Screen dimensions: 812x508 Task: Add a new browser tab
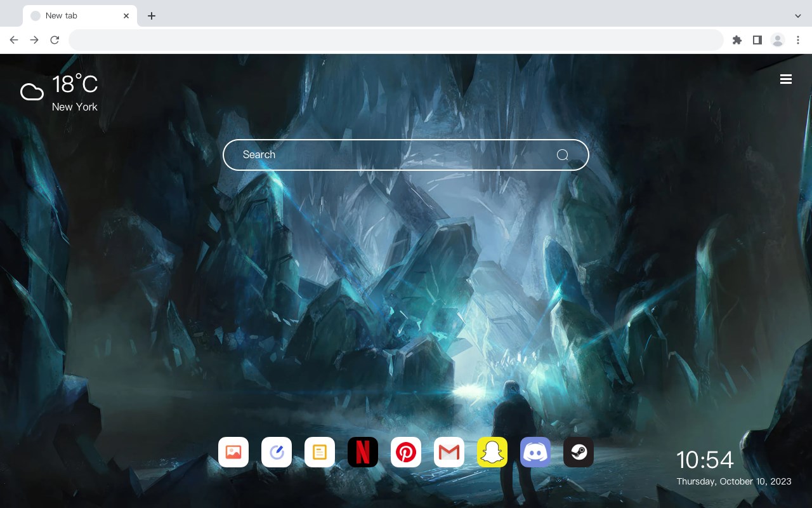[x=151, y=16]
